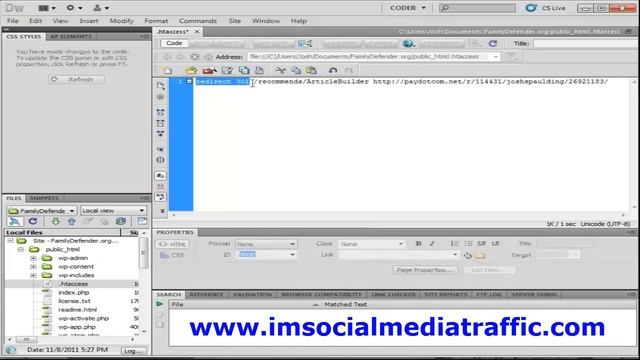The width and height of the screenshot is (640, 360).
Task: Open the FamilyDefender site dropdown
Action: click(x=42, y=211)
